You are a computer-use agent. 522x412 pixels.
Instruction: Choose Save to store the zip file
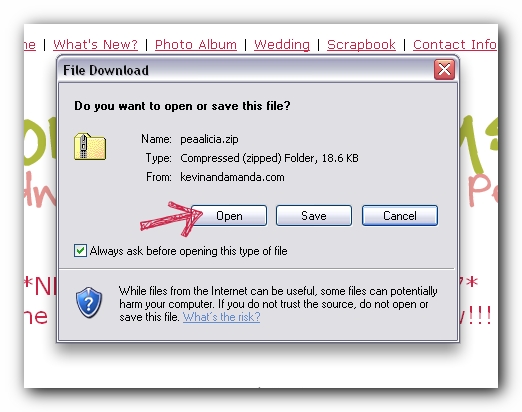point(314,216)
